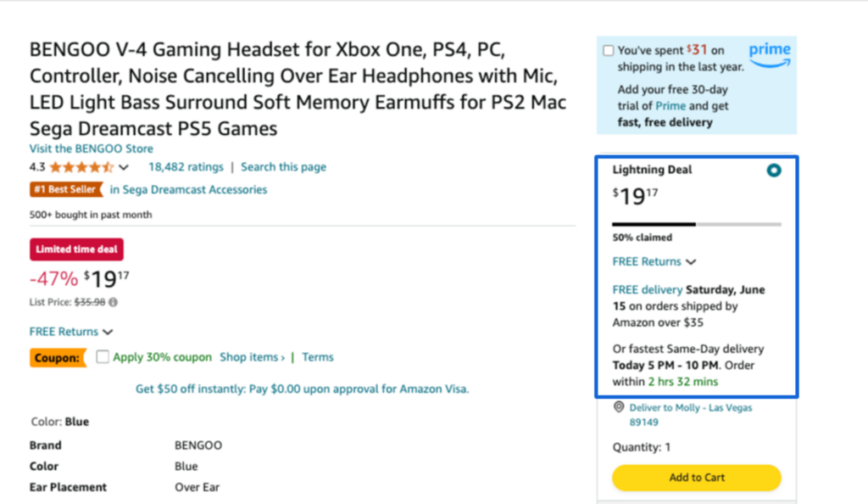Select the Lightning Deal radio button

tap(774, 170)
